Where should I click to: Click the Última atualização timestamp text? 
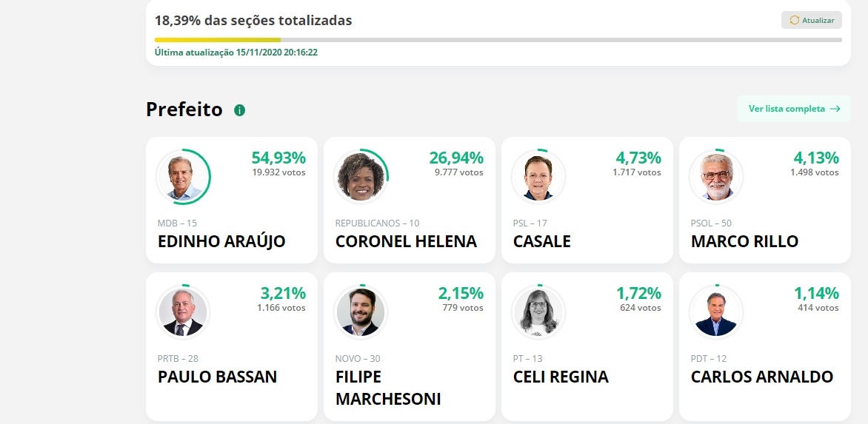tap(236, 53)
